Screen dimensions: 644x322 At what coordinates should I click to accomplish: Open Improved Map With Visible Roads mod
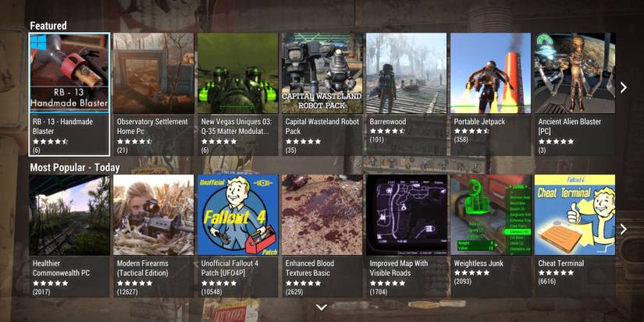(x=406, y=236)
